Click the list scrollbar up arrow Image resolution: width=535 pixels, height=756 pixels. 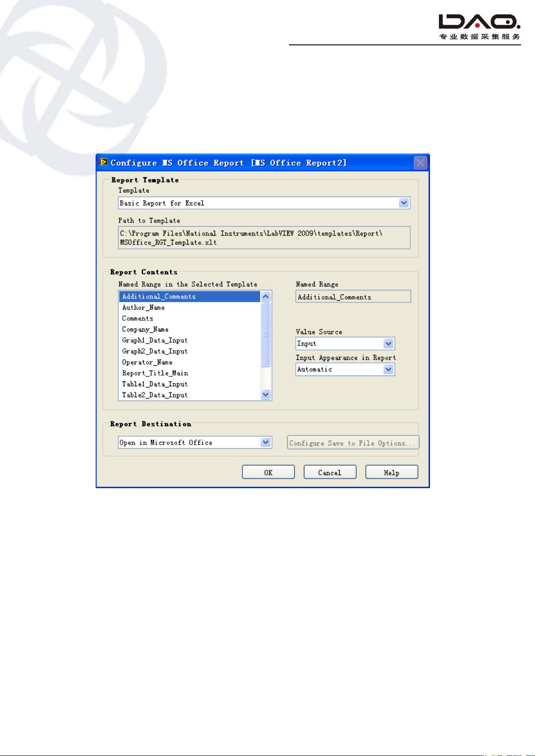tap(266, 297)
